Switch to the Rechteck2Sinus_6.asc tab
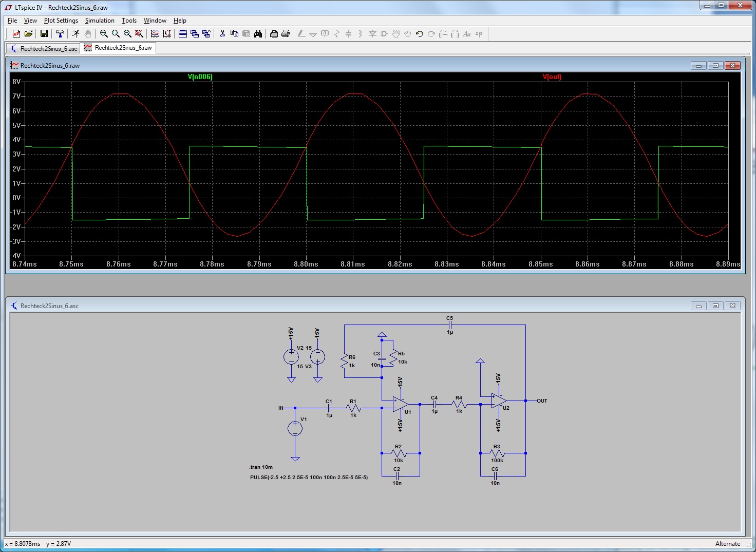 43,48
